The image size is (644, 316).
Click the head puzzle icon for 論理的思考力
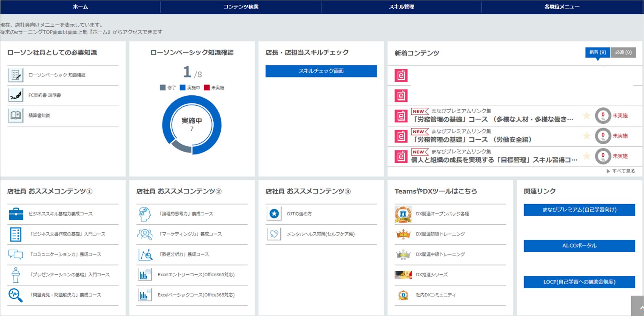145,214
